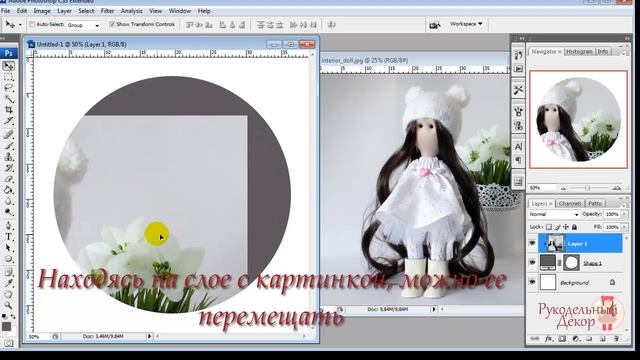Screen dimensions: 640x360
Task: Toggle Lock image pixels
Action: pos(558,227)
